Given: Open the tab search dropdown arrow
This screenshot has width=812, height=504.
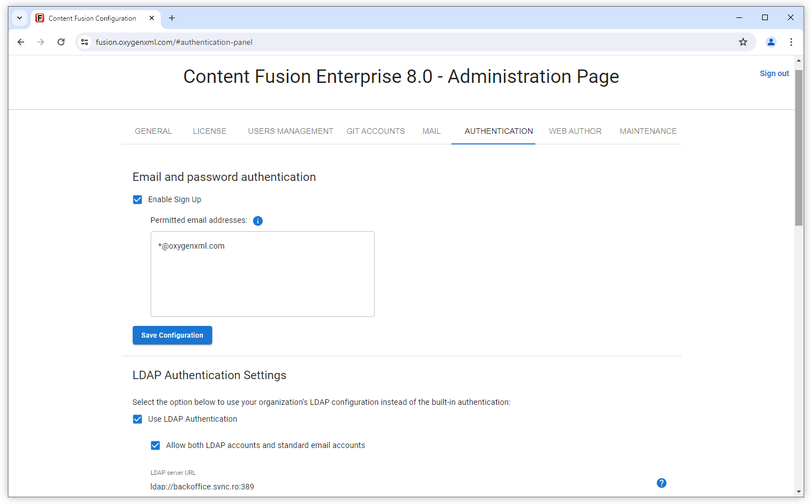Looking at the screenshot, I should pos(20,18).
